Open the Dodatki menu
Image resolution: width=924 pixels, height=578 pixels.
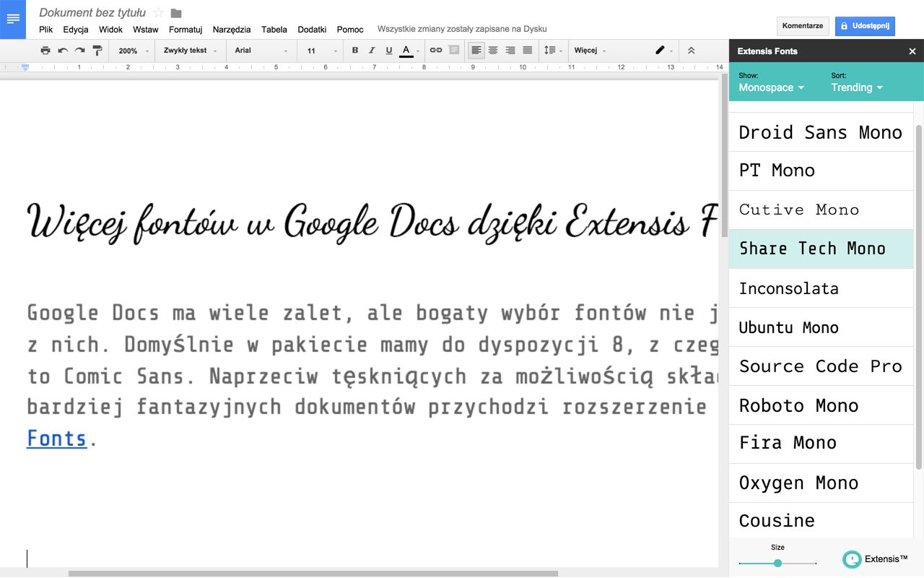(312, 30)
